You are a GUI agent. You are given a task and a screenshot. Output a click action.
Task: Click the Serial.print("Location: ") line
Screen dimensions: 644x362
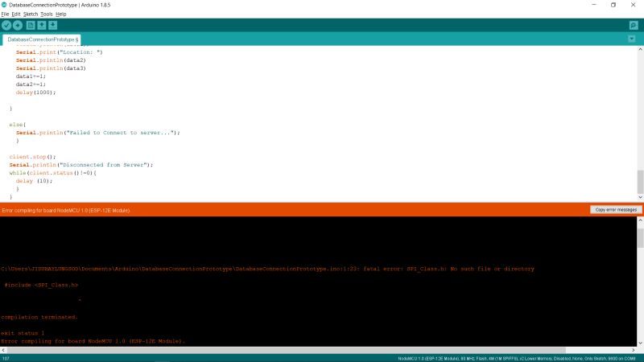[x=59, y=52]
